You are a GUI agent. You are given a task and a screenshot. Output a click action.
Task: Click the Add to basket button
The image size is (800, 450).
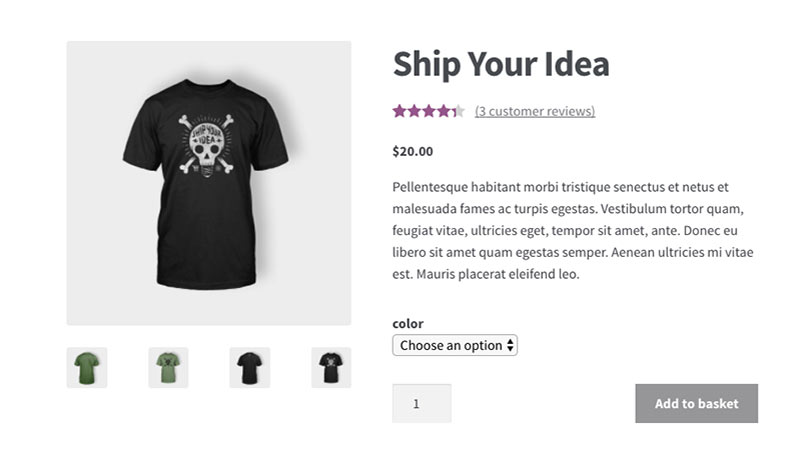(x=696, y=404)
